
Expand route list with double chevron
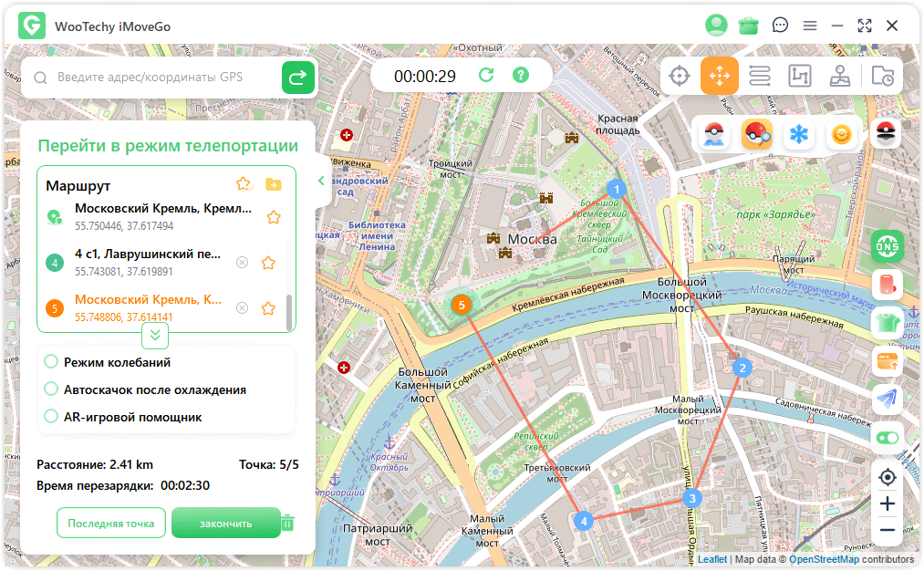tap(155, 336)
